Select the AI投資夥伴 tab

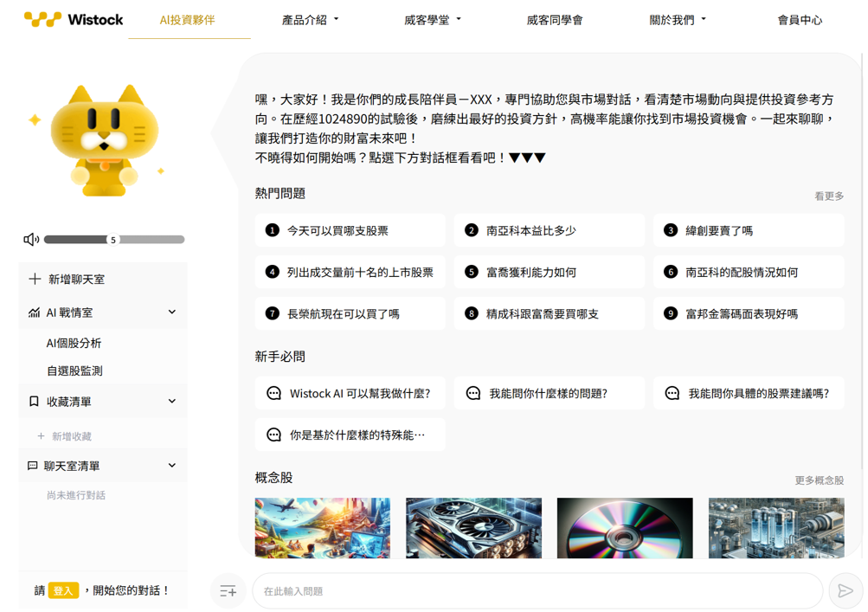pyautogui.click(x=188, y=20)
